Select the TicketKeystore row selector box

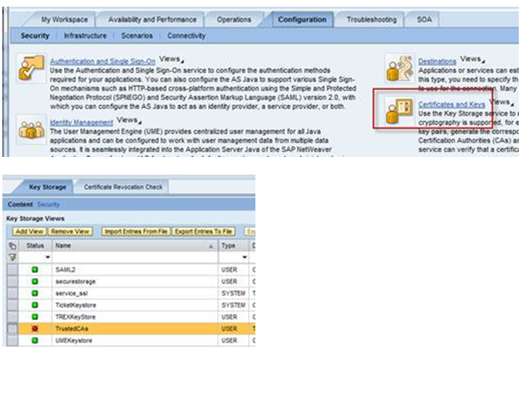(x=13, y=305)
